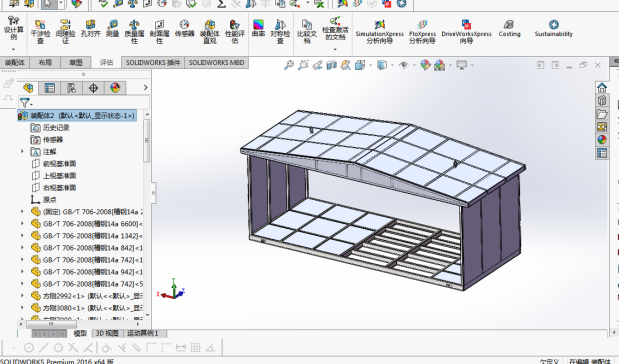Viewport: 619px width, 364px height.
Task: Click the Previous View icon
Action: (317, 65)
